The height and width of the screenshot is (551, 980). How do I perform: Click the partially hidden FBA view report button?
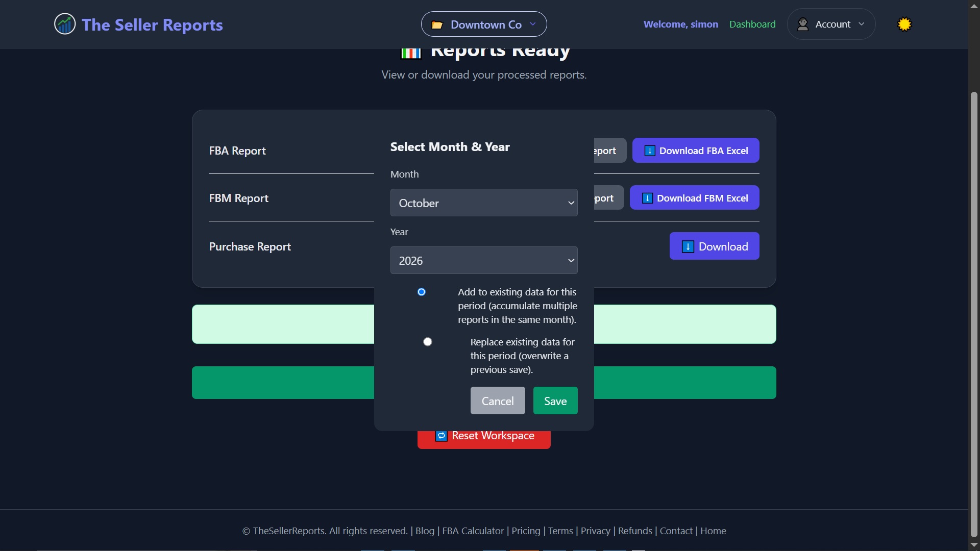[610, 151]
